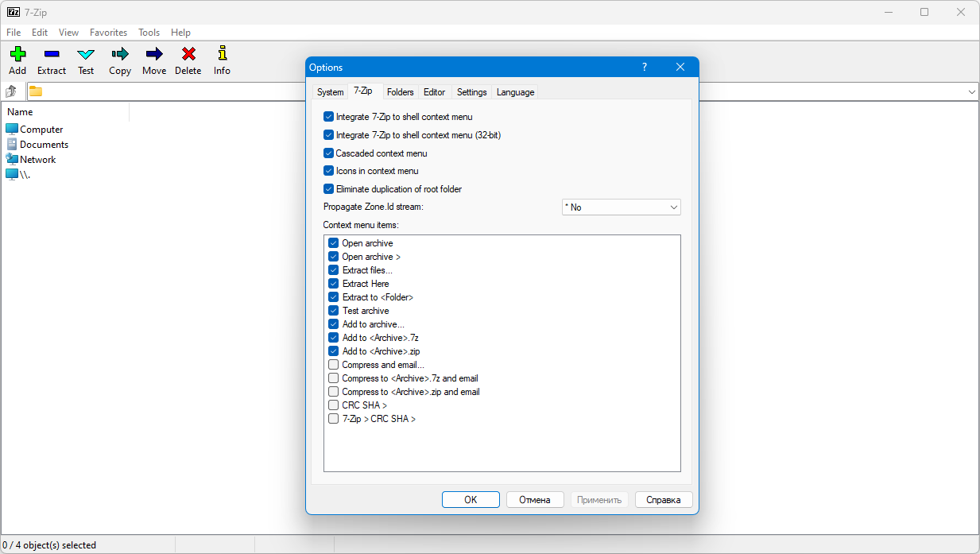This screenshot has width=980, height=554.
Task: Uncheck Add to <Archive>.7z item
Action: (334, 338)
